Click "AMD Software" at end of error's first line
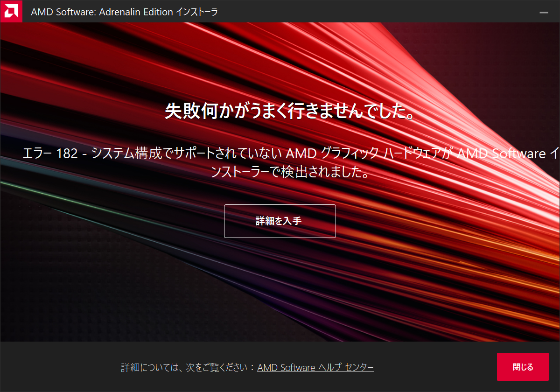The image size is (560, 392). (x=501, y=154)
